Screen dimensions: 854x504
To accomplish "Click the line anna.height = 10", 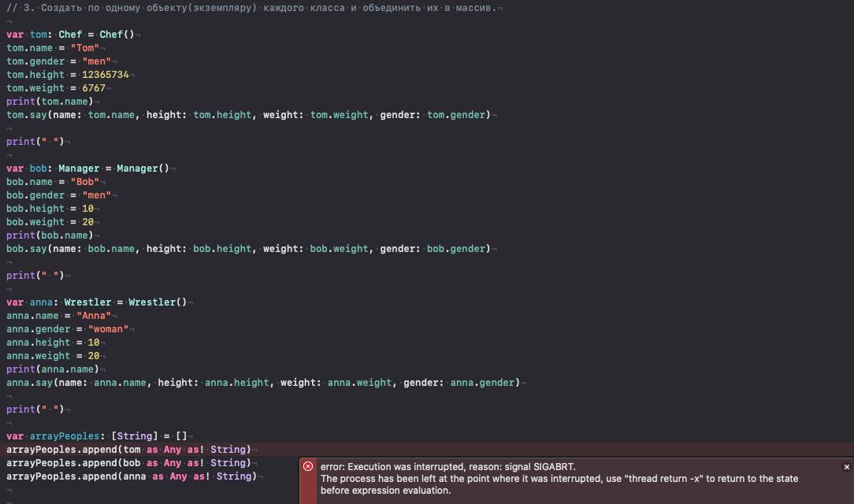I will point(53,343).
